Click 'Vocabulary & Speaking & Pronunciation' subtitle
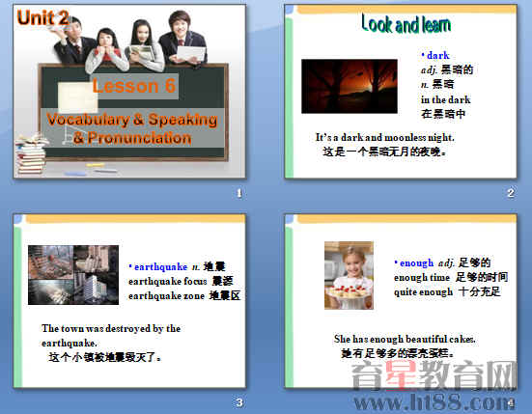Viewport: 532px width, 414px height. (132, 129)
